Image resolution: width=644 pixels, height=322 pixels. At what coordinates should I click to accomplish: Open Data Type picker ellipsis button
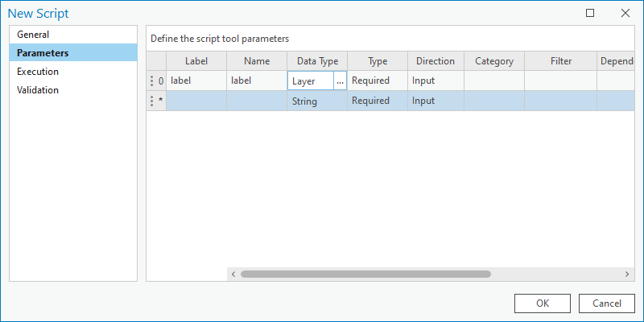(x=340, y=81)
